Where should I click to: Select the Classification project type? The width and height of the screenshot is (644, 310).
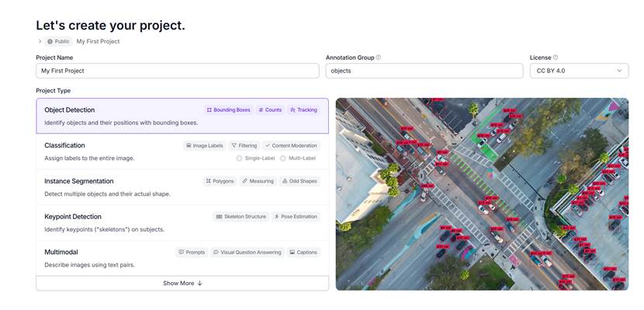[182, 152]
